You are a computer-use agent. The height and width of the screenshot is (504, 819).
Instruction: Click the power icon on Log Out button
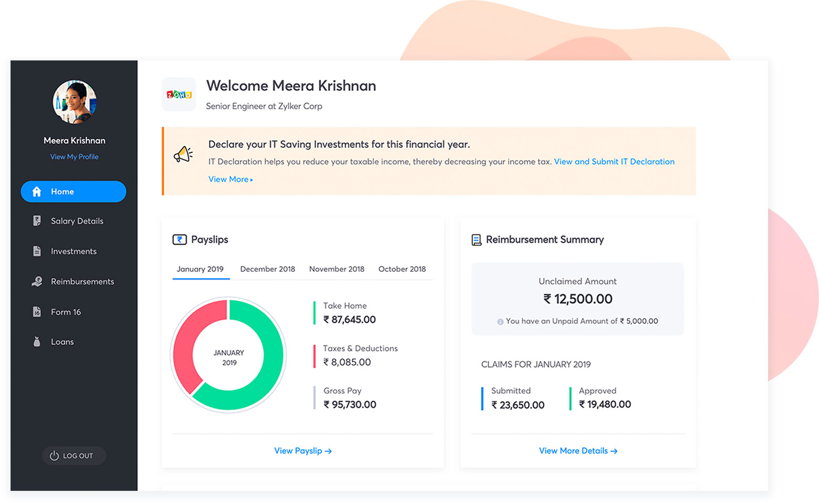(55, 456)
